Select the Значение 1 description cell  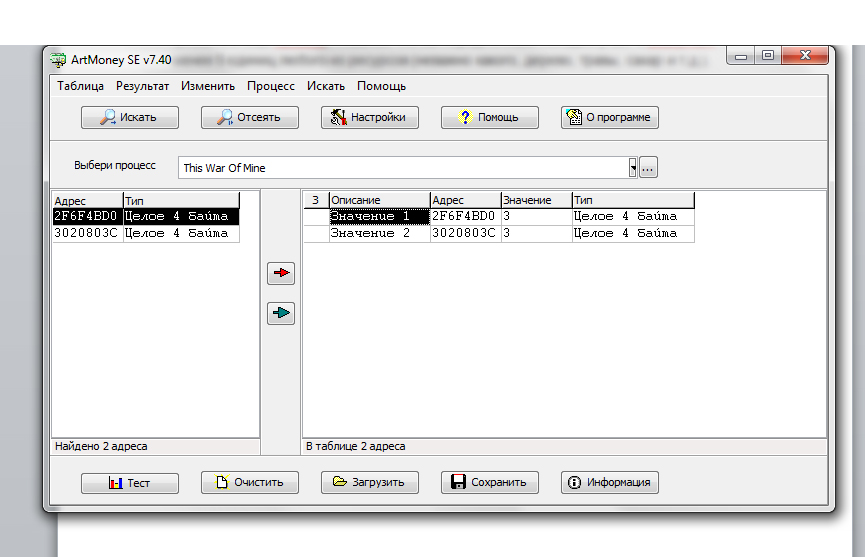379,216
